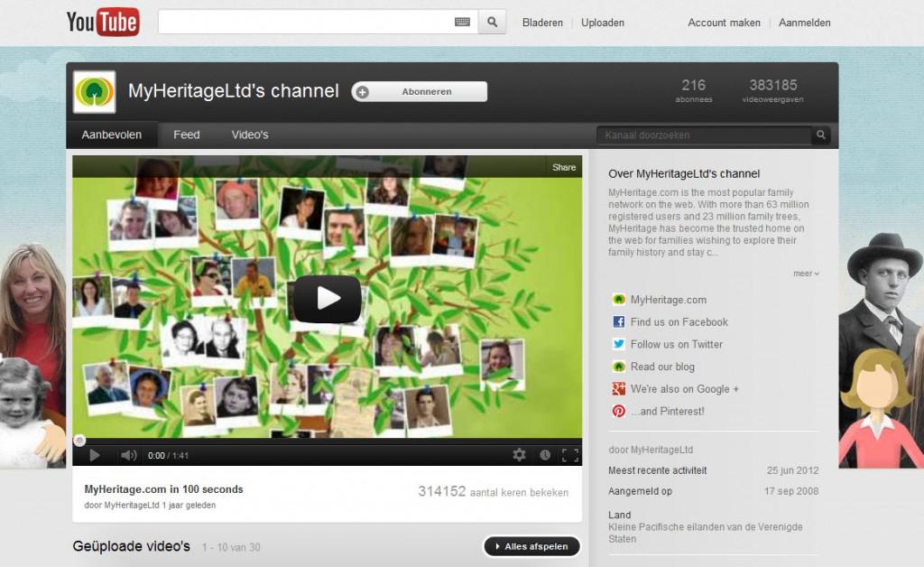Open video settings gear icon

(x=519, y=455)
